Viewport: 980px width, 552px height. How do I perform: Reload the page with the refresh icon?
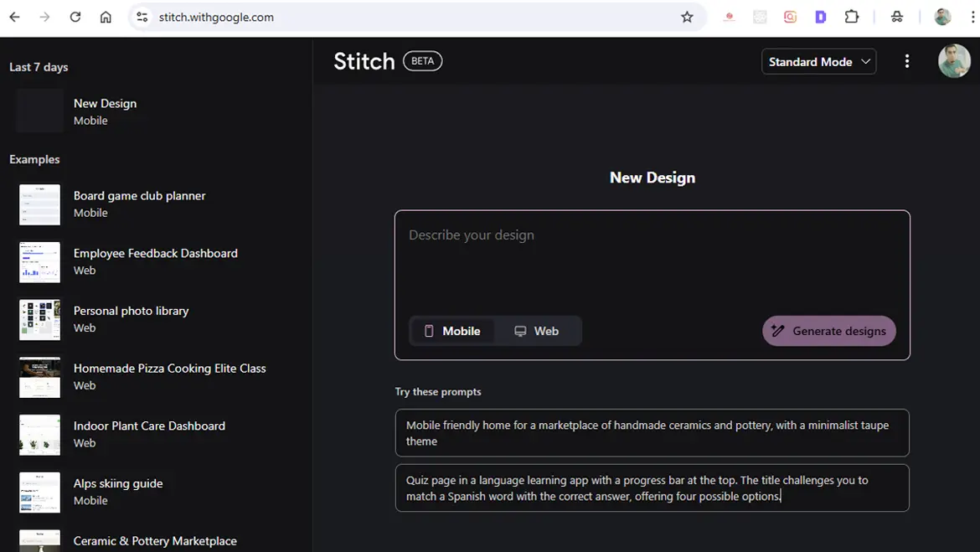point(75,17)
